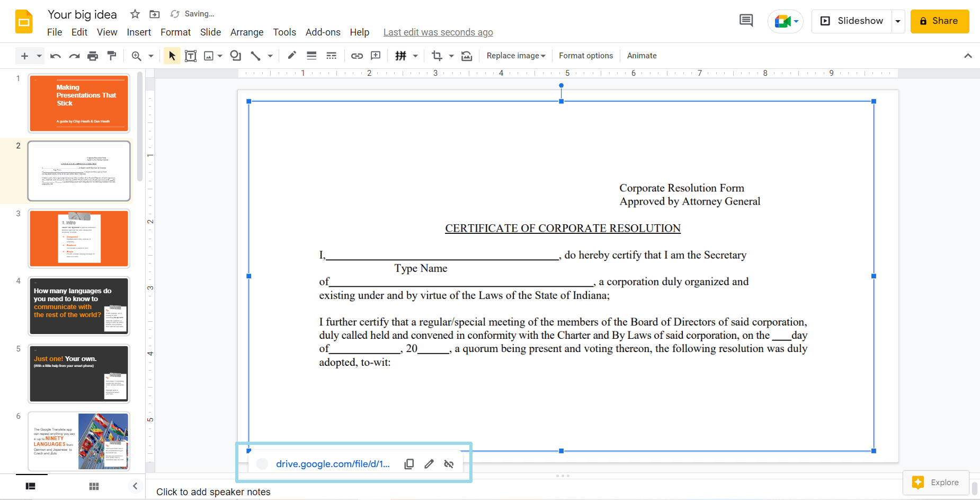Image resolution: width=980 pixels, height=500 pixels.
Task: Open the comment history panel
Action: pos(746,20)
